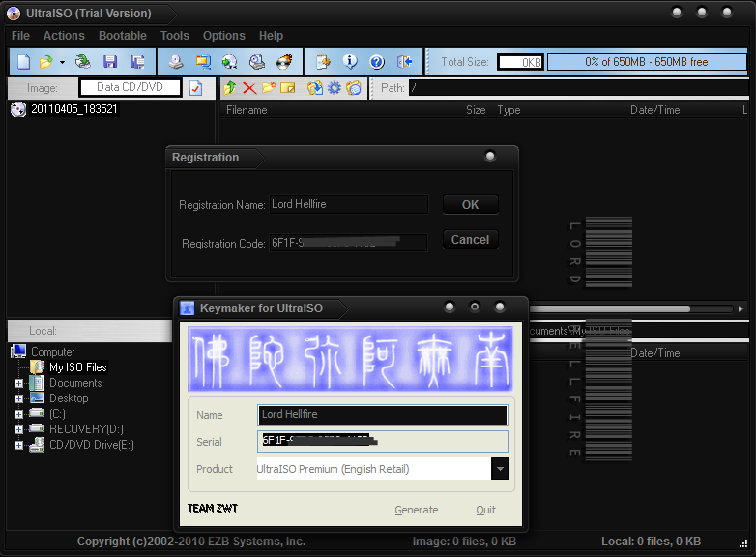Open the Product dropdown in Keymaker
This screenshot has height=557, width=756.
tap(500, 469)
